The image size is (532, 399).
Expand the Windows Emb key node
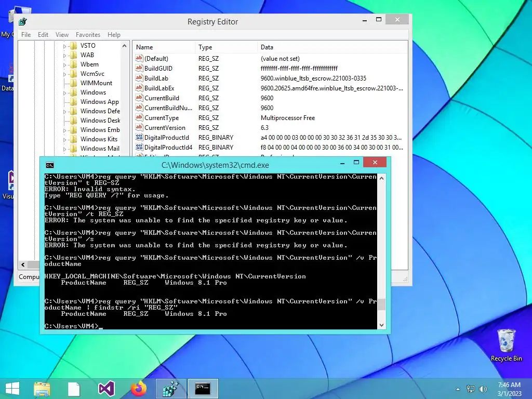tap(64, 130)
